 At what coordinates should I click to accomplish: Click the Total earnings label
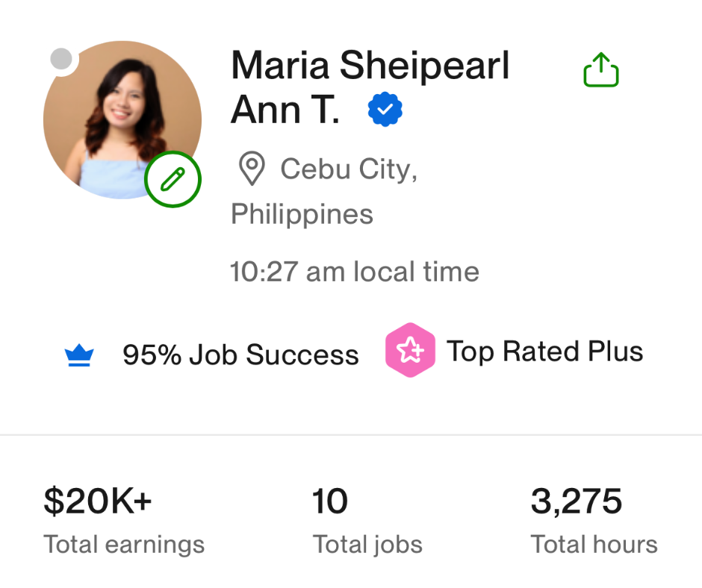124,545
